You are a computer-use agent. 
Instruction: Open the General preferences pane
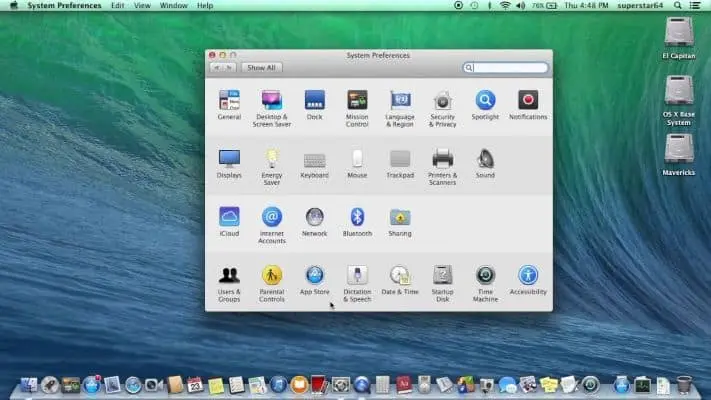(x=229, y=105)
